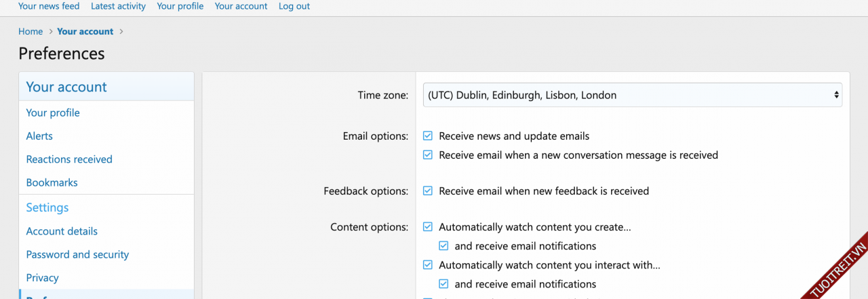Viewport: 868px width, 299px height.
Task: View Reactions received in sidebar
Action: pyautogui.click(x=69, y=159)
